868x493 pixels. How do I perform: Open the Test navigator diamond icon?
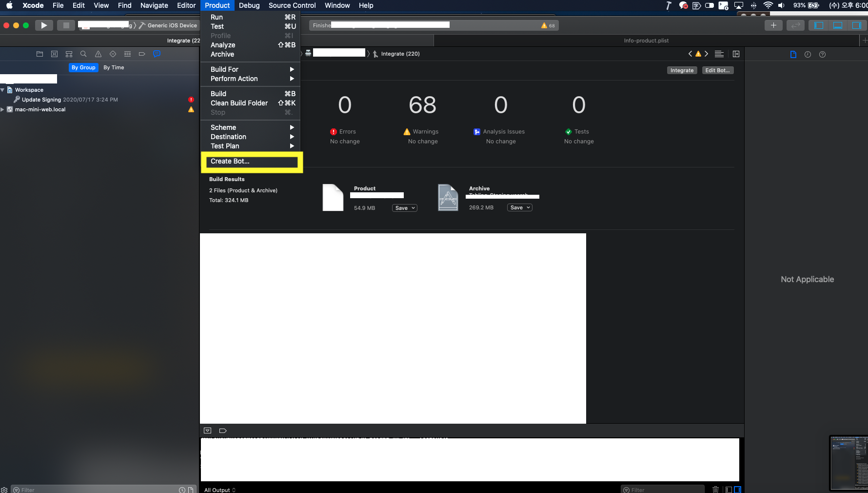113,54
